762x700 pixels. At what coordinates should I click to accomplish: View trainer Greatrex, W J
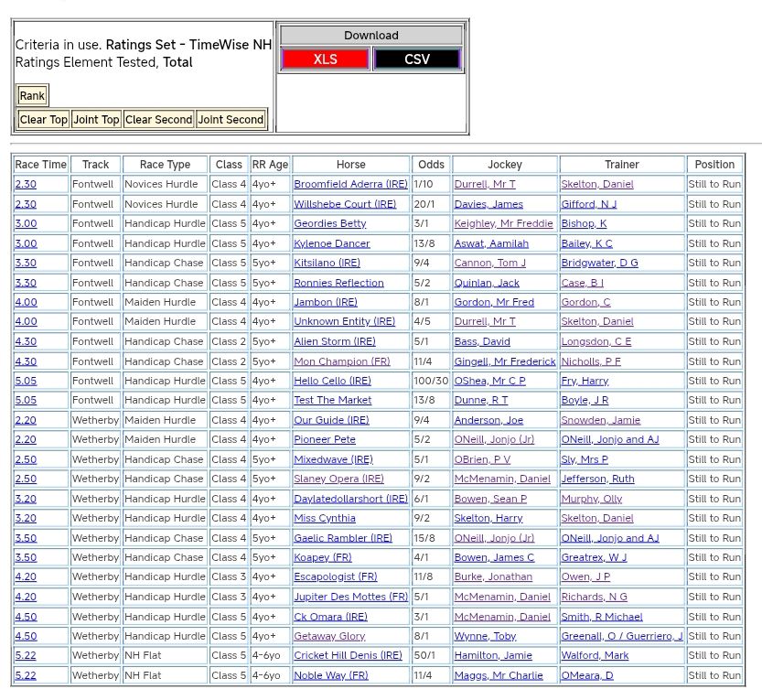(594, 557)
